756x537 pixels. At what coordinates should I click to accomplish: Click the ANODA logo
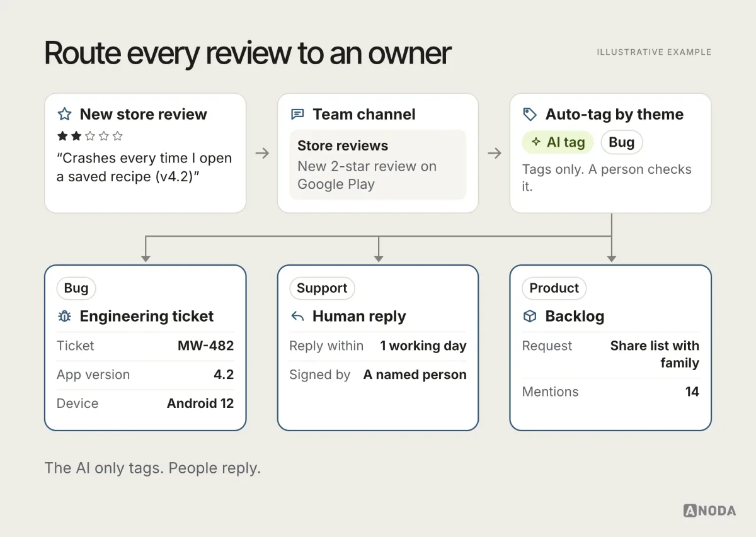coord(709,510)
